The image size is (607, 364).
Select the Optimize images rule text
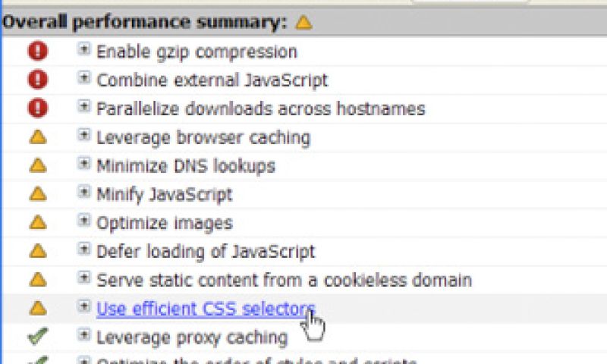[165, 223]
